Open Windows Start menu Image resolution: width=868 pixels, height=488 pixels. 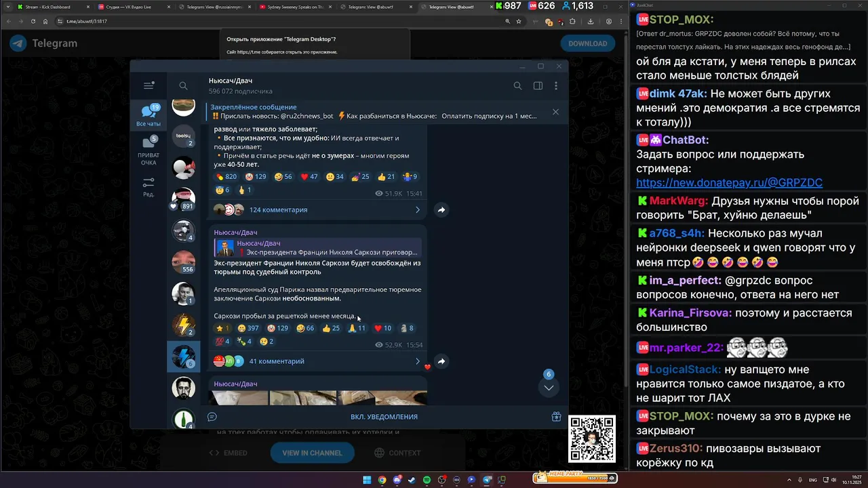click(x=367, y=480)
